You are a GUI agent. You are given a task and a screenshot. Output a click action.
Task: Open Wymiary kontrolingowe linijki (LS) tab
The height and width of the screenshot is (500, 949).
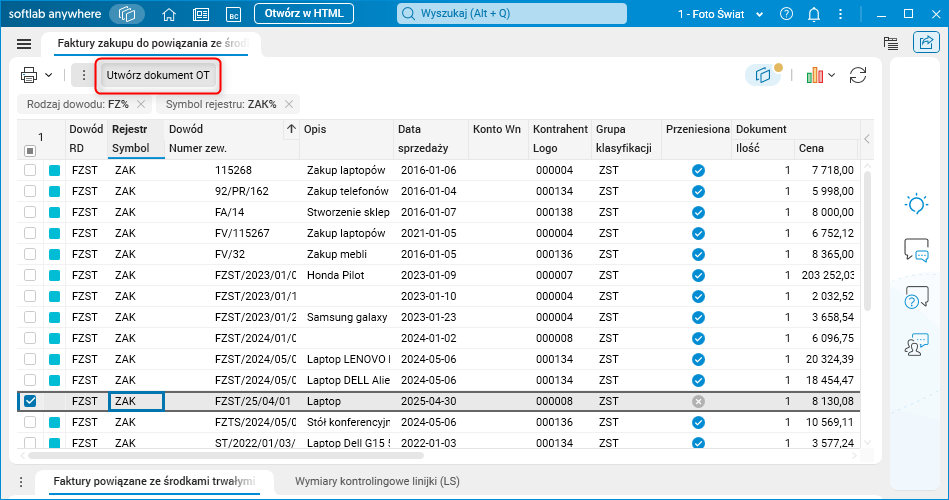click(377, 481)
